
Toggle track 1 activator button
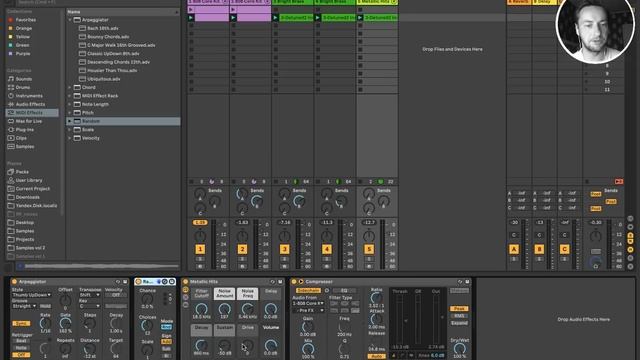[200, 249]
